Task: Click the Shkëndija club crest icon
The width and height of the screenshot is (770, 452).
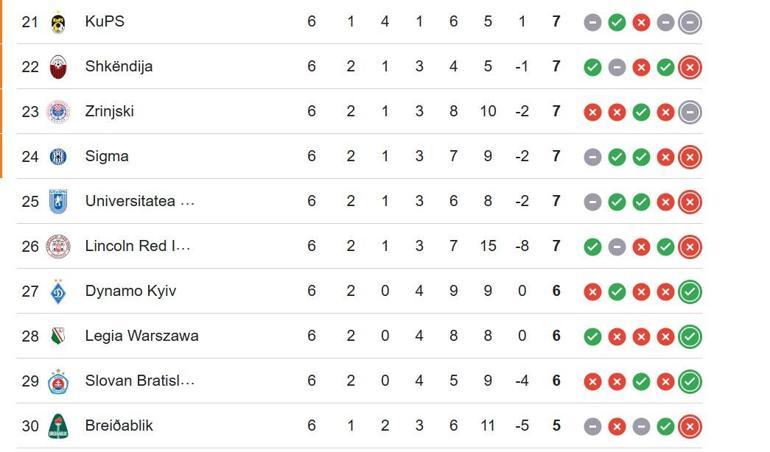Action: coord(58,66)
